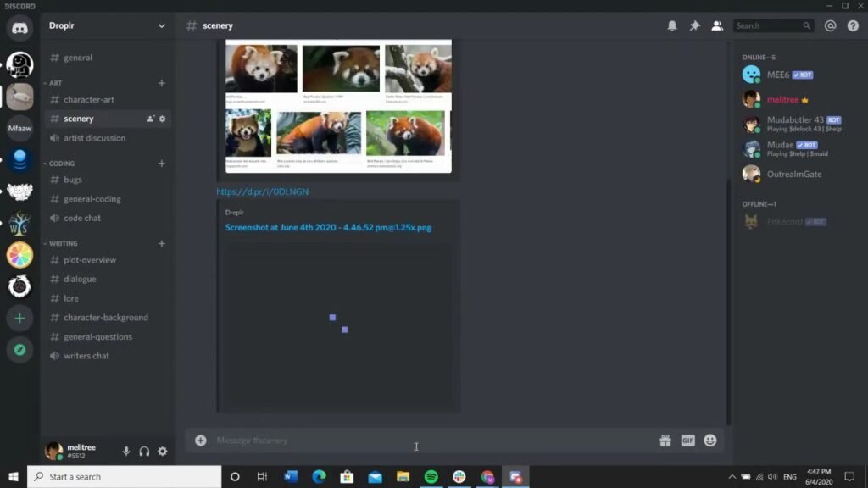Open Microsoft Edge from the taskbar

(319, 476)
